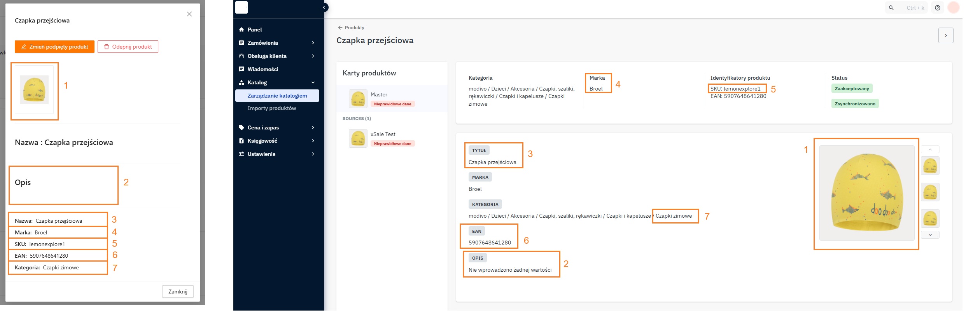Click the search magnifier icon
The height and width of the screenshot is (323, 980).
tap(891, 8)
